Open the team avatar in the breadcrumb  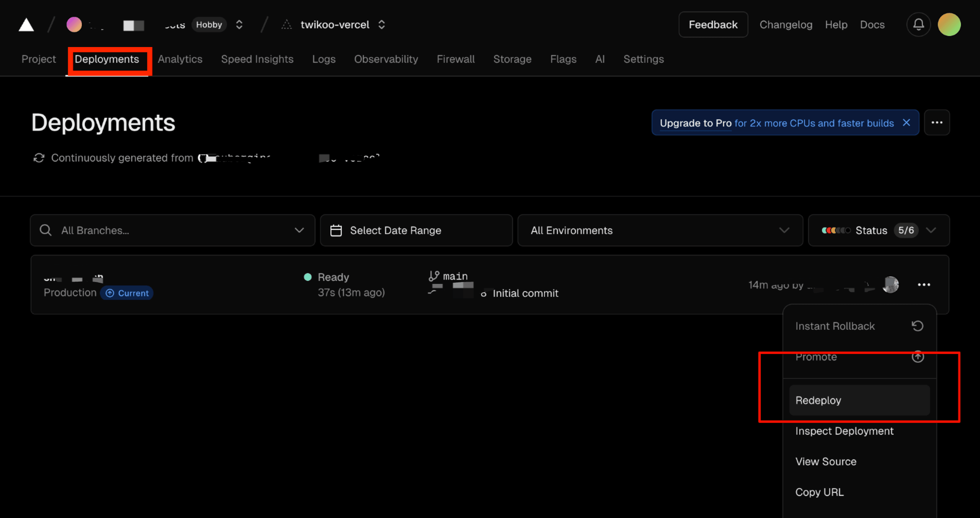point(74,24)
